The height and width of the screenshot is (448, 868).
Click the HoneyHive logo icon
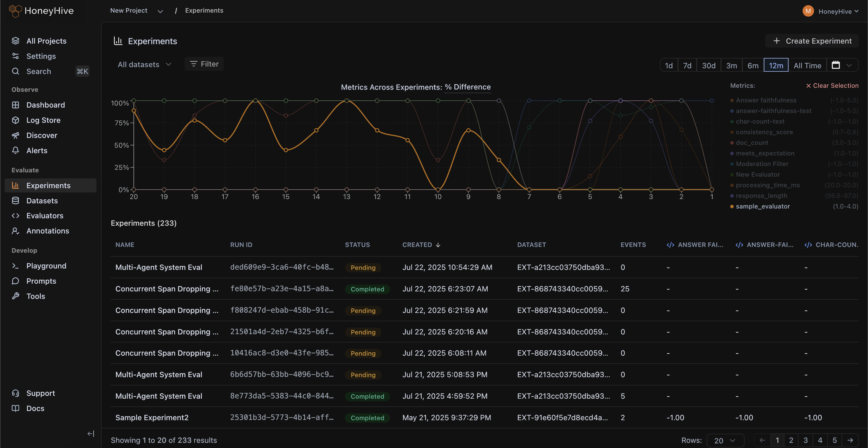tap(15, 11)
